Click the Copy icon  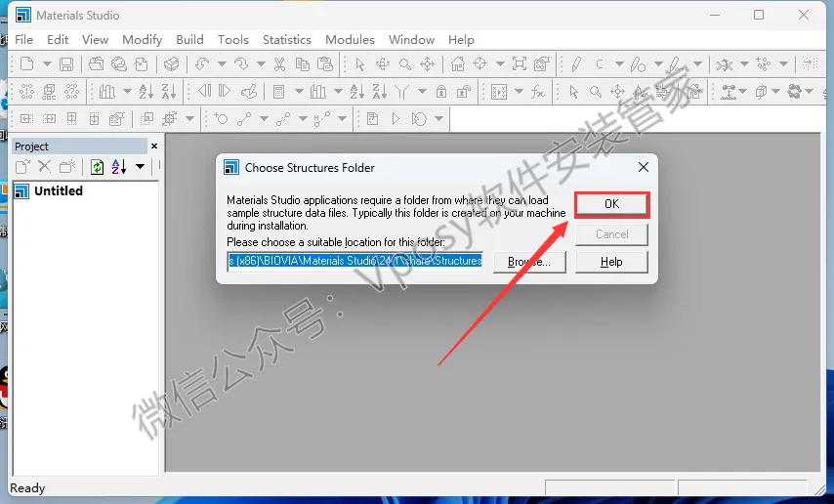point(302,64)
